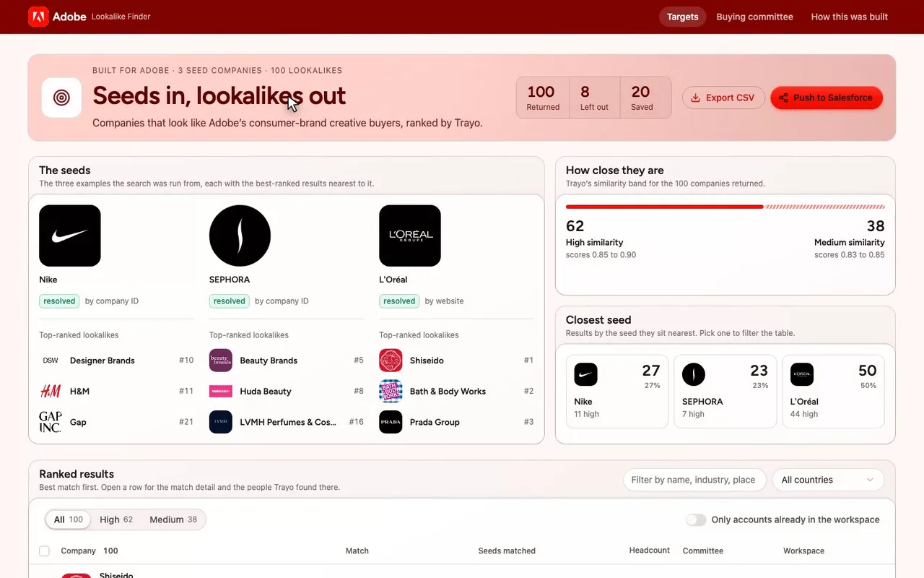Filter the table by the Nike seed card
The width and height of the screenshot is (924, 578).
[x=617, y=391]
